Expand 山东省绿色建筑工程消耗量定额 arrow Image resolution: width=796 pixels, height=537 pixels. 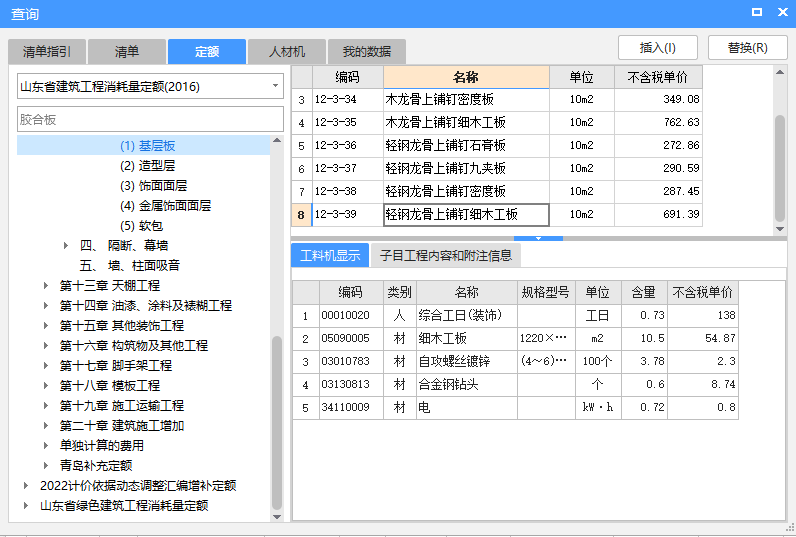(x=26, y=506)
